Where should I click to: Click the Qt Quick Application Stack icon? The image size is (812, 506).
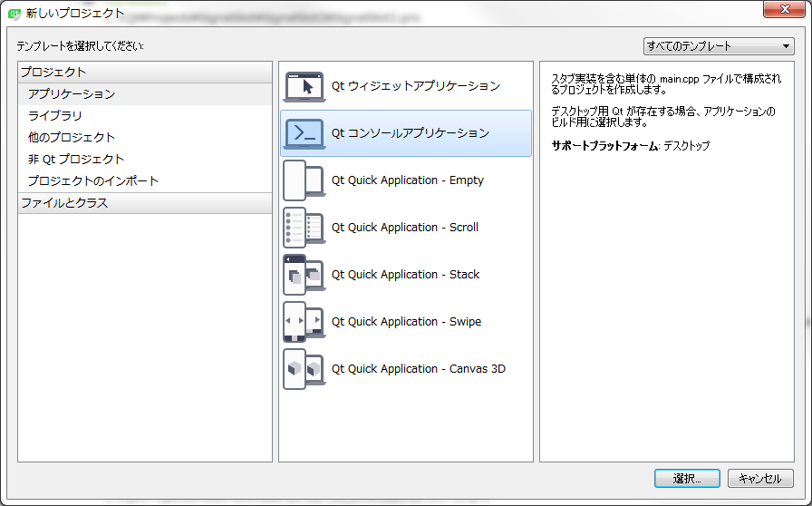click(x=304, y=275)
